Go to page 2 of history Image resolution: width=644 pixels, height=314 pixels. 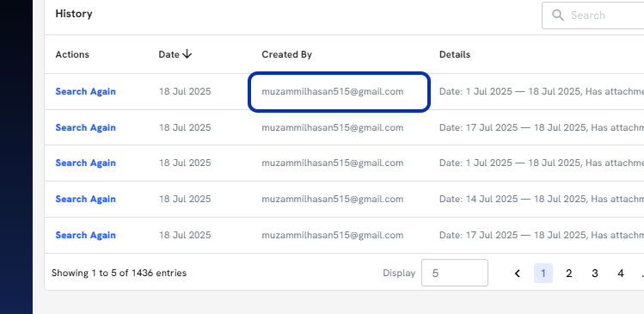(x=569, y=274)
